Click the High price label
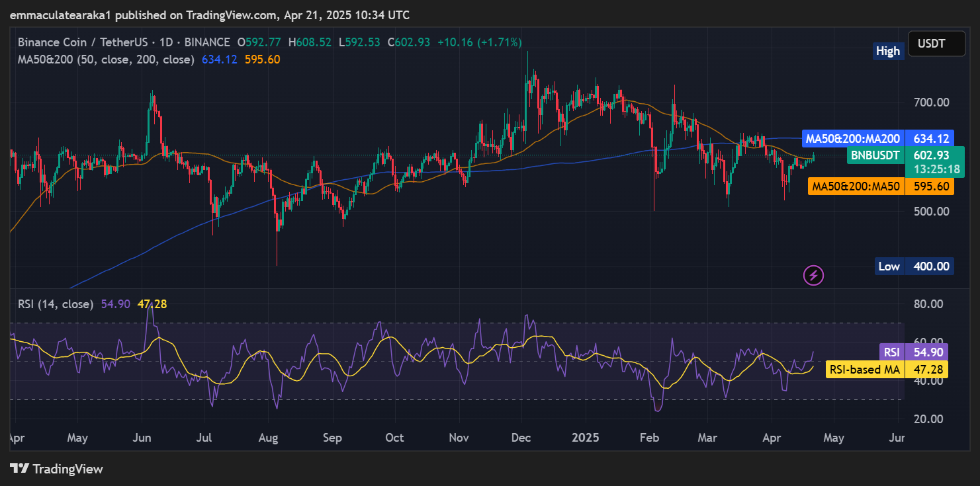Screen dimensions: 980x486 coord(888,51)
